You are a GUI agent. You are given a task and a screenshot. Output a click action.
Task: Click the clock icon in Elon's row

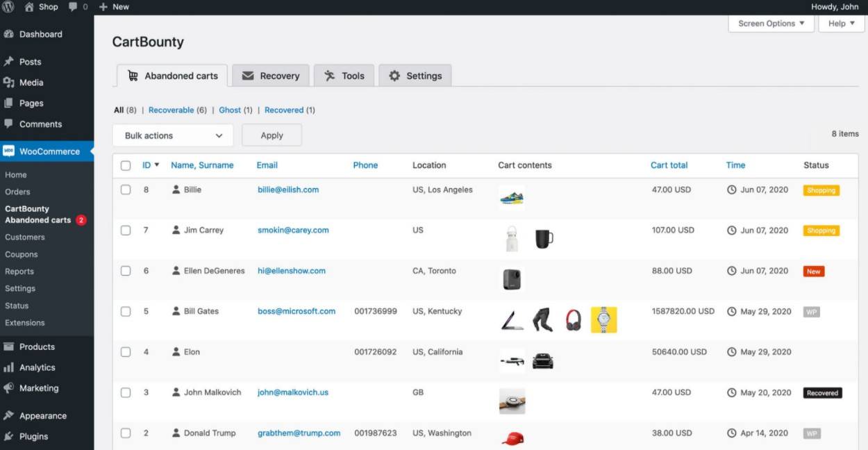(731, 351)
